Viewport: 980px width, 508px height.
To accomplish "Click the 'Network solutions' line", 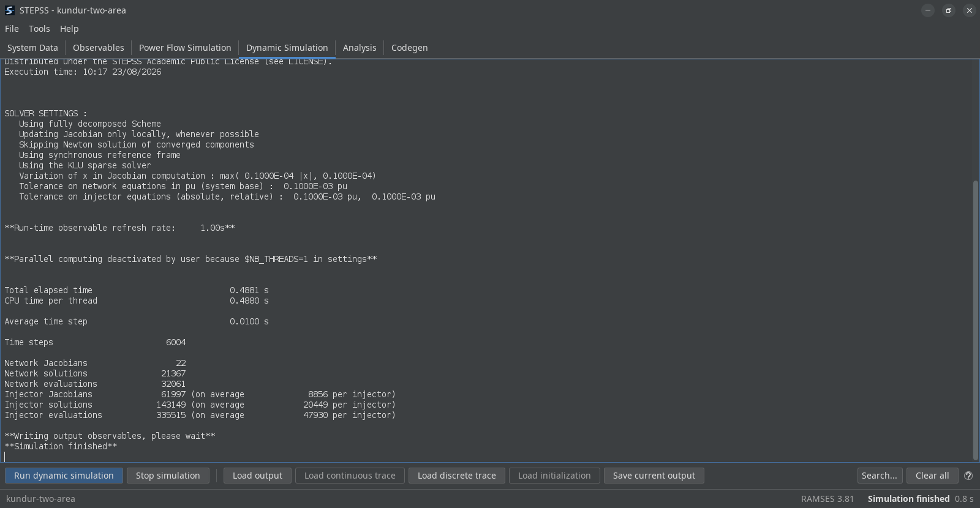I will pos(95,373).
